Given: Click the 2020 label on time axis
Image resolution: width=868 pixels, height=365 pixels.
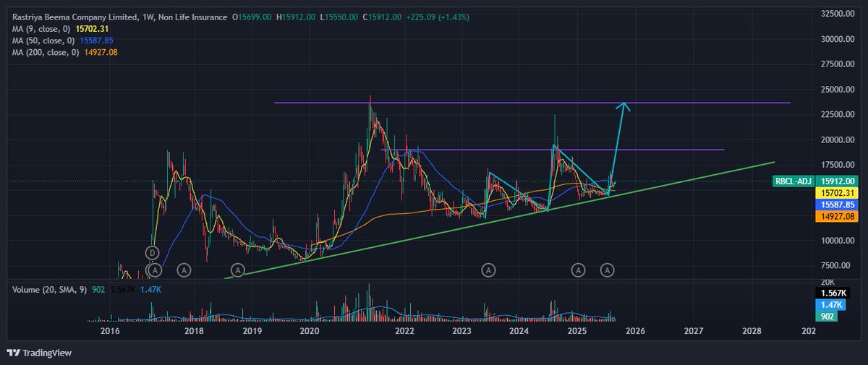Looking at the screenshot, I should pyautogui.click(x=310, y=331).
